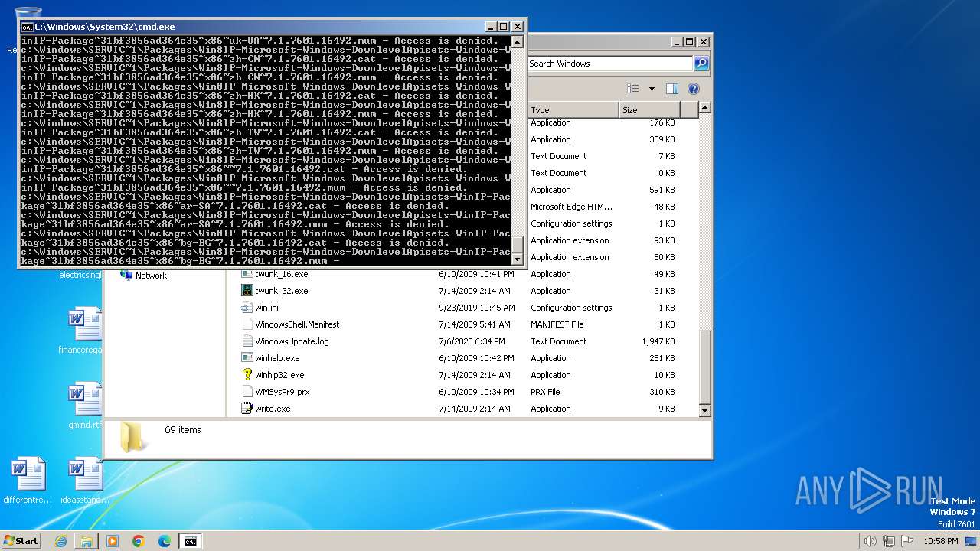Switch to Windows Explorer taskbar button
Screen dimensions: 980x551
87,541
